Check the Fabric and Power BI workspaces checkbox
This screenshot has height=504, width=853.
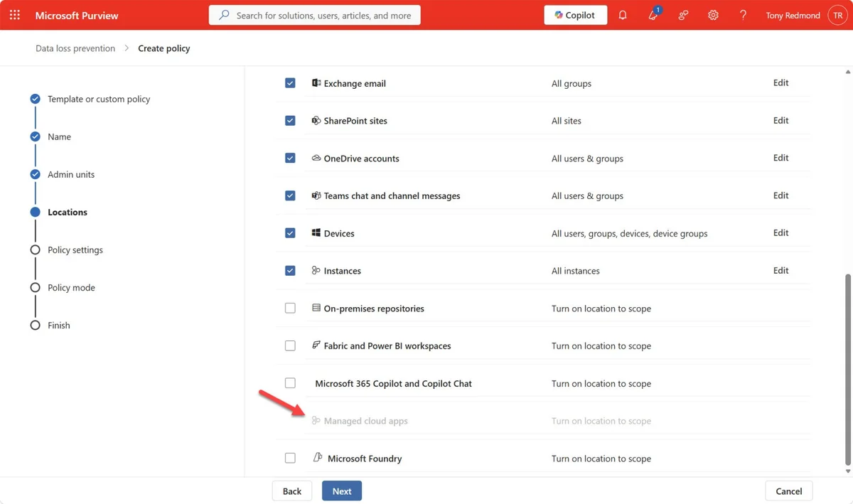coord(290,345)
